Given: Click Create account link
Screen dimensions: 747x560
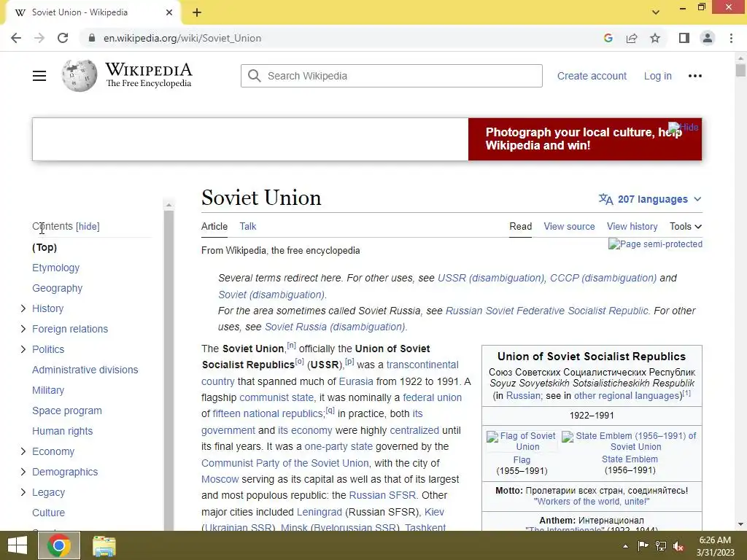Looking at the screenshot, I should pos(592,76).
